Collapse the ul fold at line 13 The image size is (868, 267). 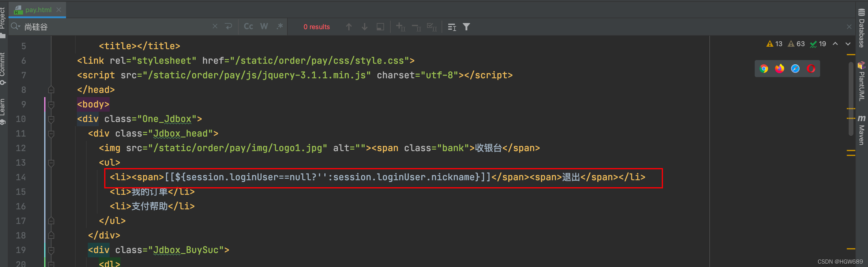point(51,163)
